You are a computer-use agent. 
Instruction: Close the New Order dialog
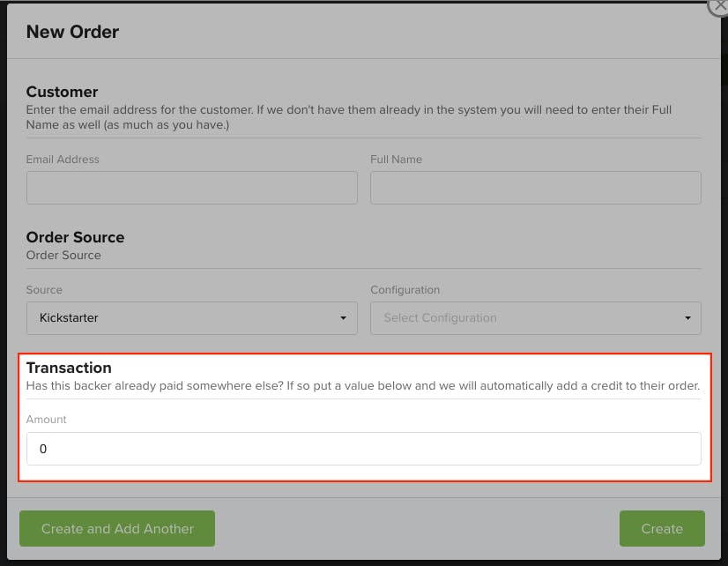718,6
